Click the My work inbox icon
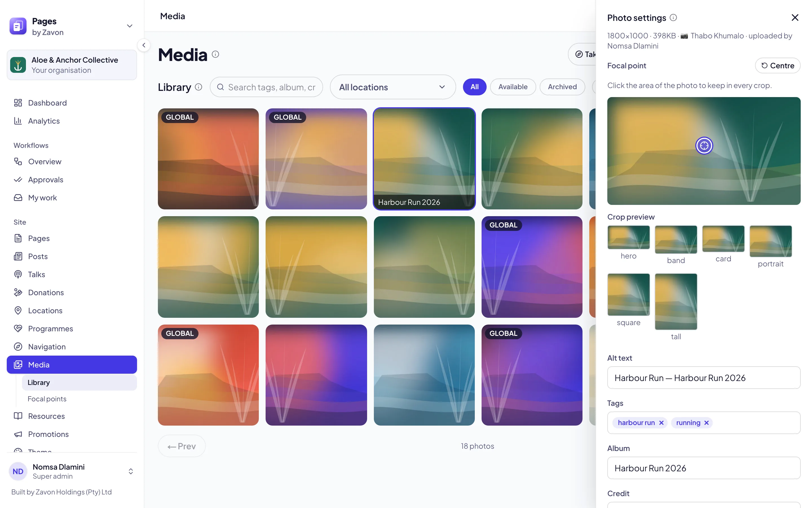This screenshot has height=508, width=812. coord(18,198)
